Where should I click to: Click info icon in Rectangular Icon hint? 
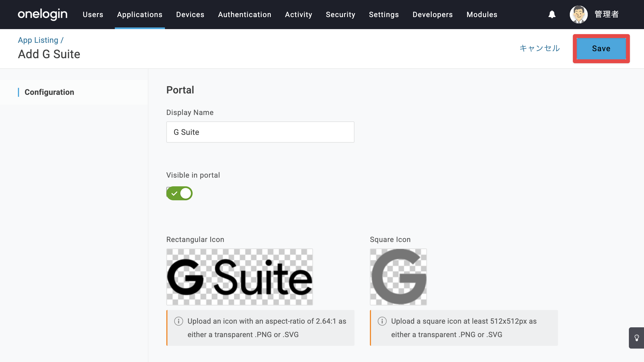click(x=179, y=321)
